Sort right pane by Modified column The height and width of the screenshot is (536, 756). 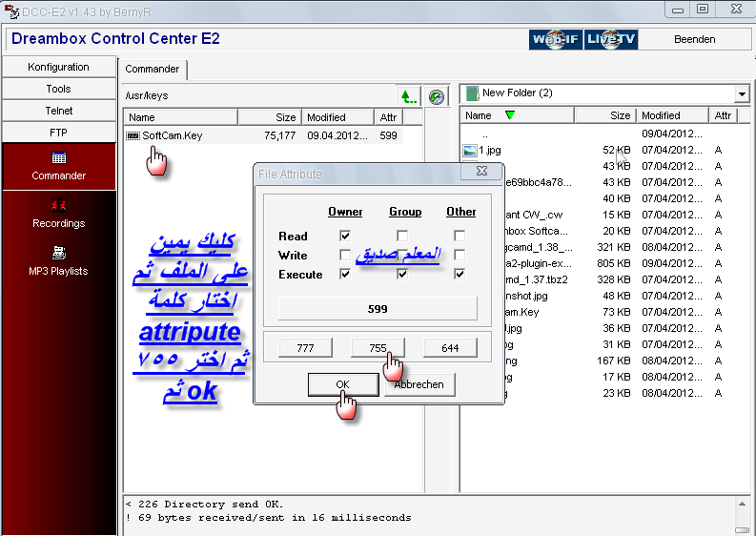point(673,115)
